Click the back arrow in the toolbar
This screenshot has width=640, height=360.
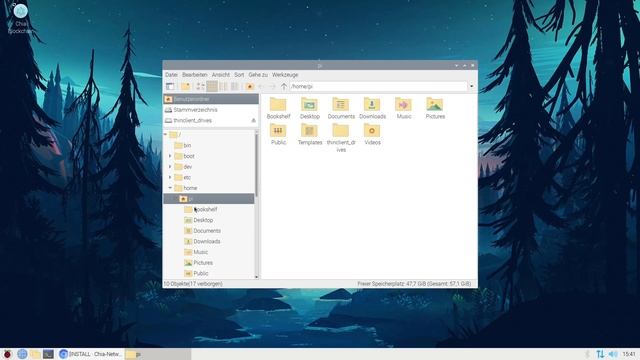coord(261,86)
